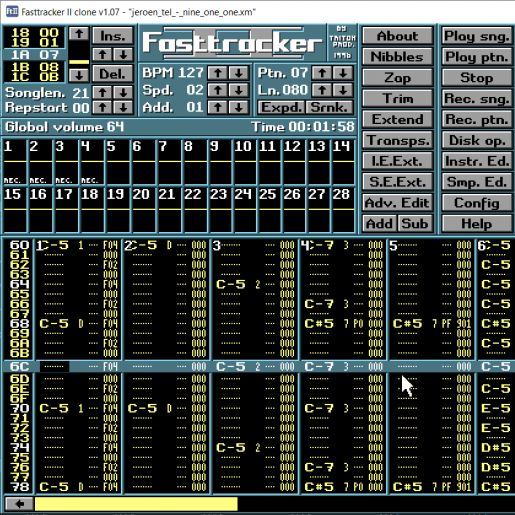Decrease Spd. value with down arrow
Screen dimensions: 515x515
tap(238, 90)
